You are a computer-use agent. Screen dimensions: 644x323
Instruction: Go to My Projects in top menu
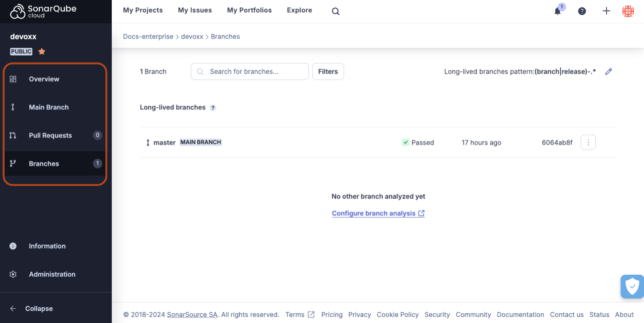pyautogui.click(x=143, y=10)
